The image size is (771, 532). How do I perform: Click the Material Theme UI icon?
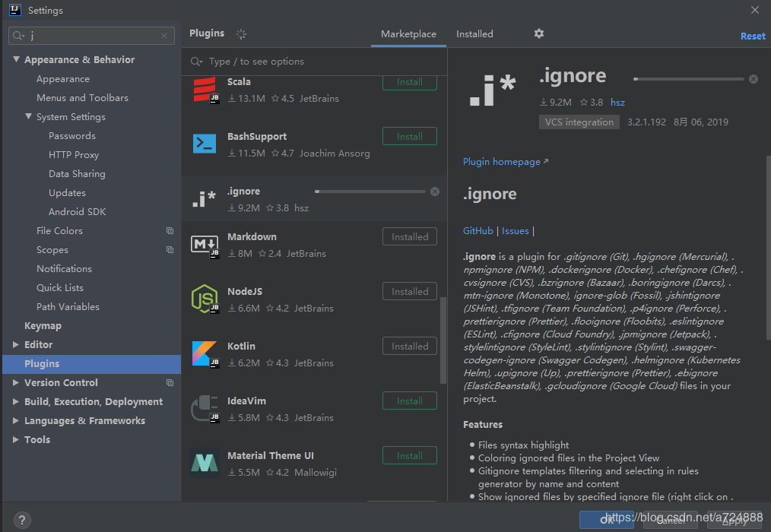tap(205, 463)
